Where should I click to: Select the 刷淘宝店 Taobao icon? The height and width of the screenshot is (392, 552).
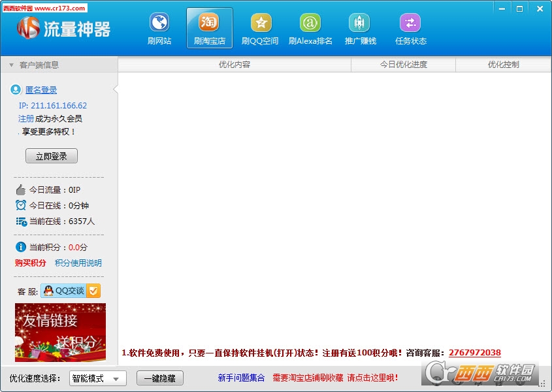coord(209,24)
